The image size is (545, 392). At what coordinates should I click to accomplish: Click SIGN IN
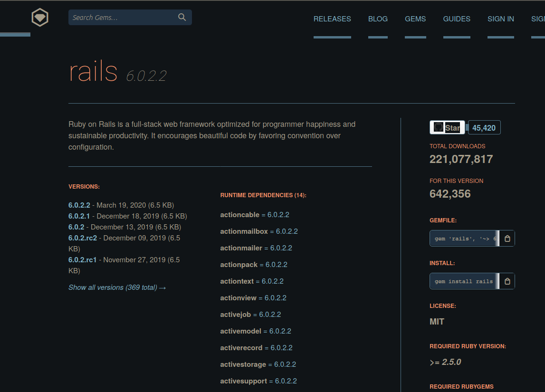[x=501, y=19]
